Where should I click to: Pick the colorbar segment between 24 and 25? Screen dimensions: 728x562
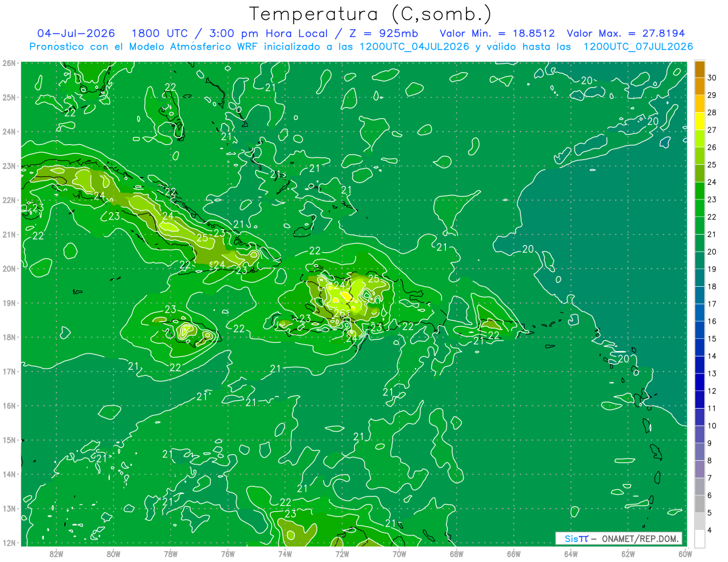pos(699,173)
